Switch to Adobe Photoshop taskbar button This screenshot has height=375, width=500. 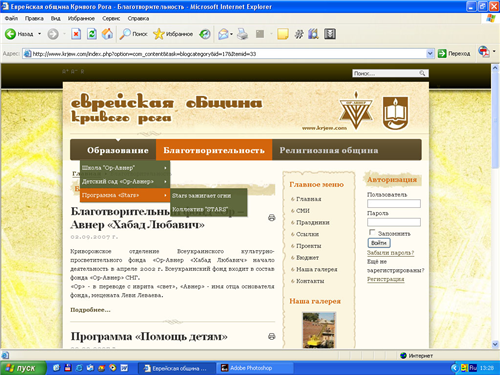(255, 368)
